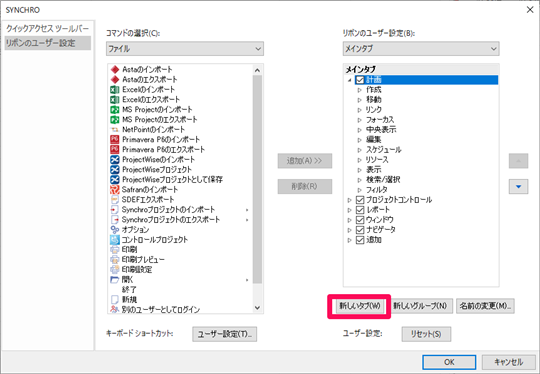Click the 別のユーザーとしてログイン icon
540x374 pixels.
115,309
